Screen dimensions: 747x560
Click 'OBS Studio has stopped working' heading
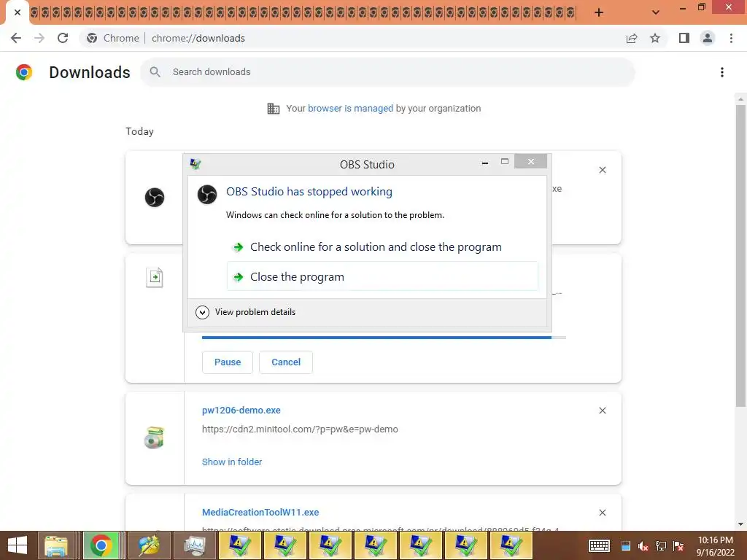point(309,192)
